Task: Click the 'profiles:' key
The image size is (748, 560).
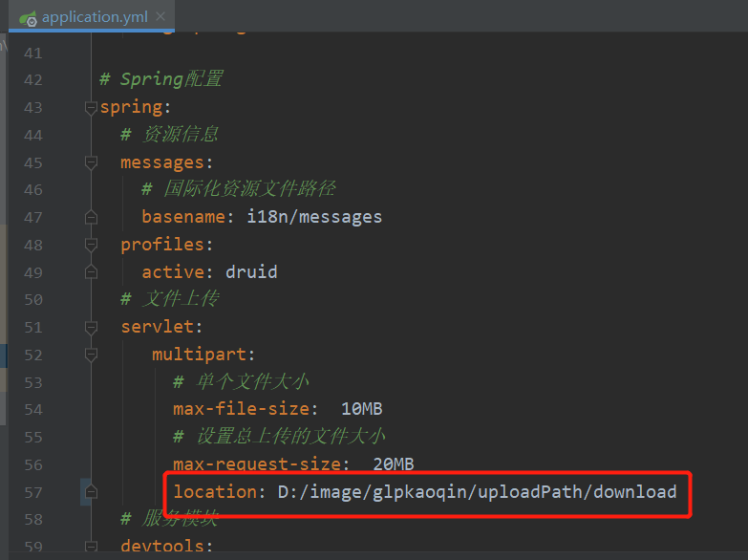Action: click(x=166, y=245)
